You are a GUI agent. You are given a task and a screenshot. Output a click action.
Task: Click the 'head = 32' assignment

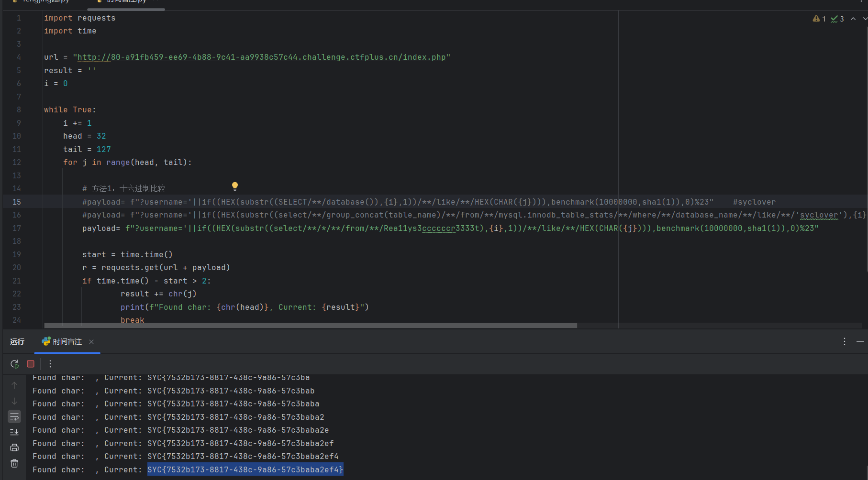[x=85, y=136]
